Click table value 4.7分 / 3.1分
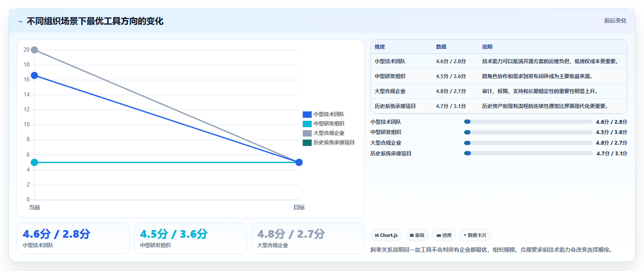This screenshot has height=271, width=644. (x=451, y=106)
